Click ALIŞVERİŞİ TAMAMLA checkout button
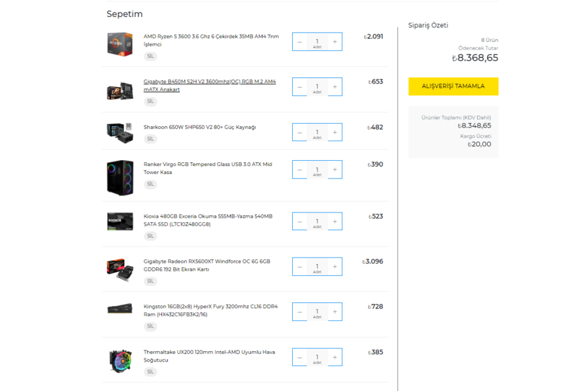The width and height of the screenshot is (588, 391). tap(453, 86)
